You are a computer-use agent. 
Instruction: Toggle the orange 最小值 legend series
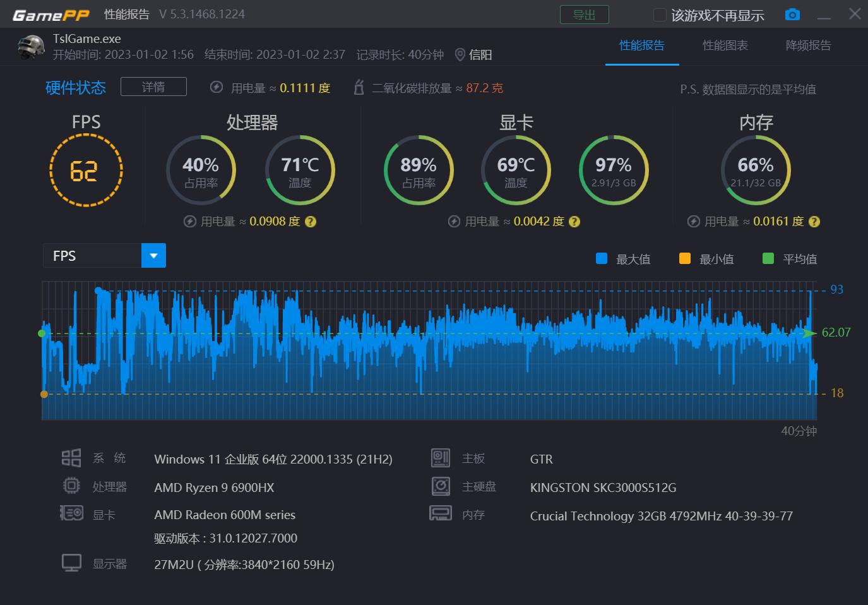[x=685, y=258]
